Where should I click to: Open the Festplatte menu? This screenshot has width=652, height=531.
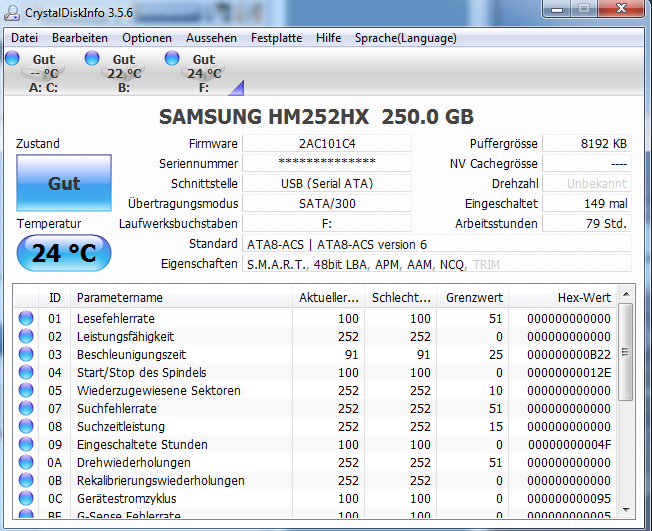pyautogui.click(x=277, y=38)
